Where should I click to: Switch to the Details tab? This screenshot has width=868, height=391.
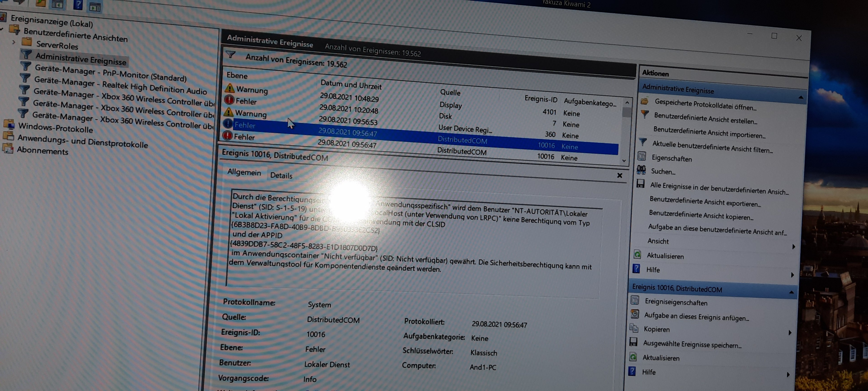(x=281, y=175)
